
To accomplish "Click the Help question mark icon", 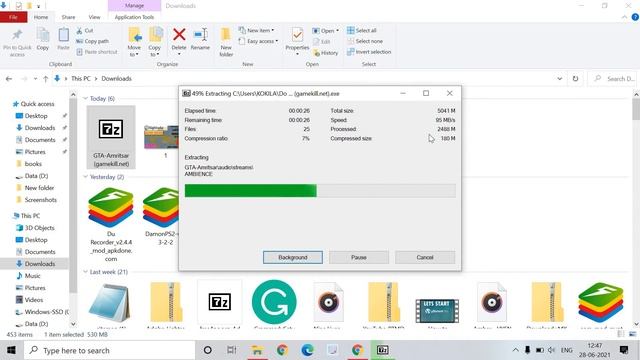I will [x=635, y=17].
